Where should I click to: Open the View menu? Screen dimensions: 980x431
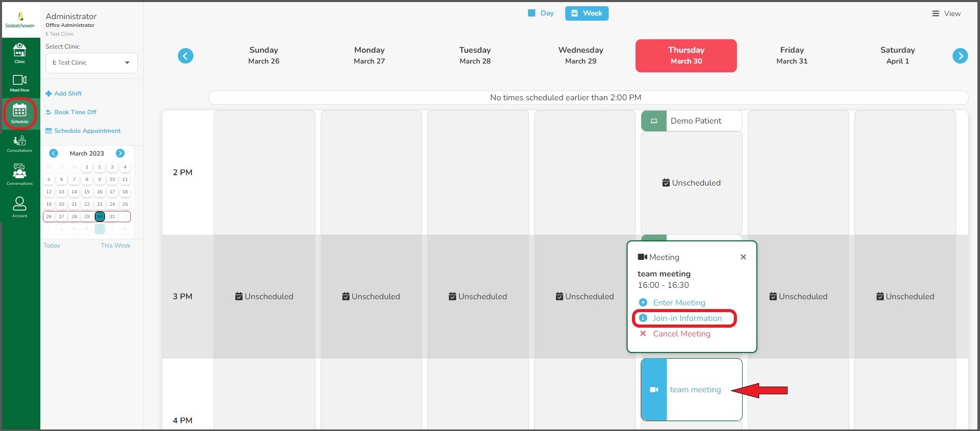pos(946,13)
